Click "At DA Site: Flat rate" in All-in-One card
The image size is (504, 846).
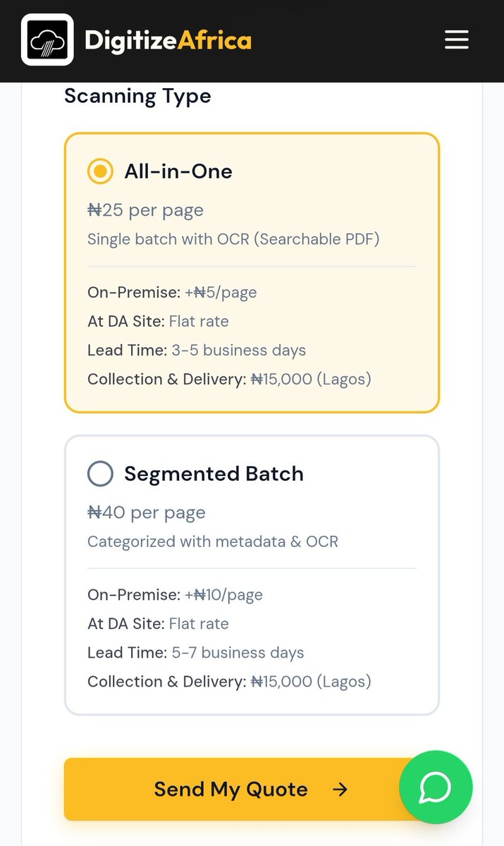158,321
